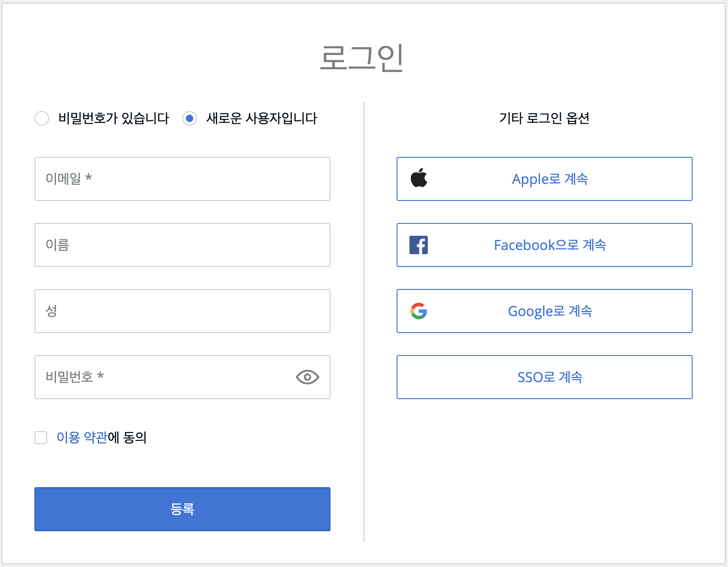
Task: Check the '이용 약관에 동의' checkbox
Action: 41,438
